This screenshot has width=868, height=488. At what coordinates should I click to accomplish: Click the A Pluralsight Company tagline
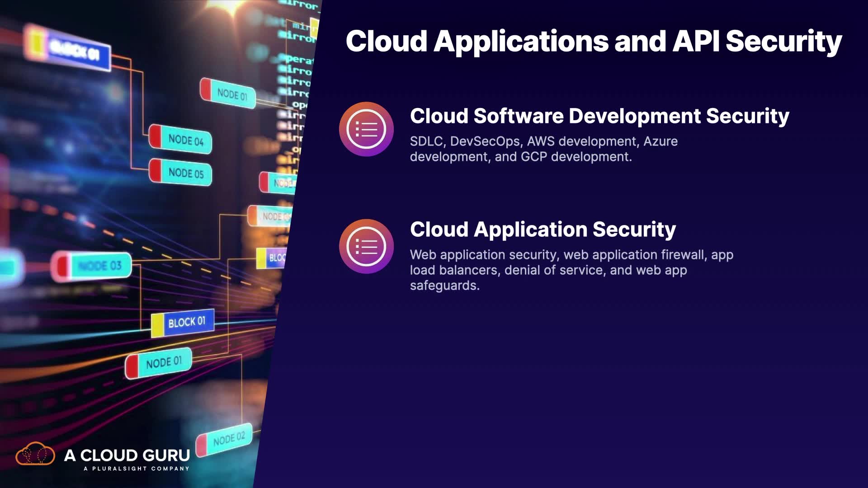tap(136, 469)
